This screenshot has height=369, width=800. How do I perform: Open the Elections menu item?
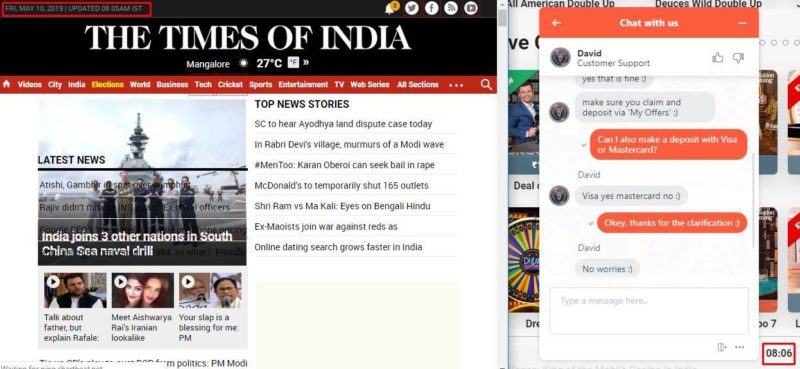pos(108,85)
